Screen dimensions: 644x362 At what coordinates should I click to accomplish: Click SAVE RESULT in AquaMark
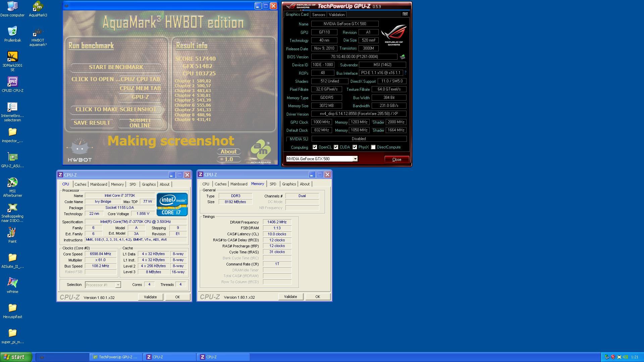[92, 123]
